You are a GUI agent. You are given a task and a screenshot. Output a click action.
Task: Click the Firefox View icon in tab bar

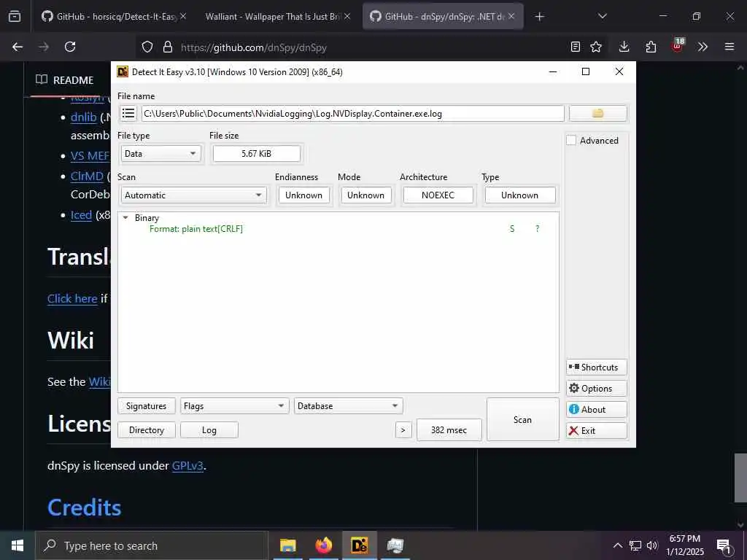pos(15,17)
